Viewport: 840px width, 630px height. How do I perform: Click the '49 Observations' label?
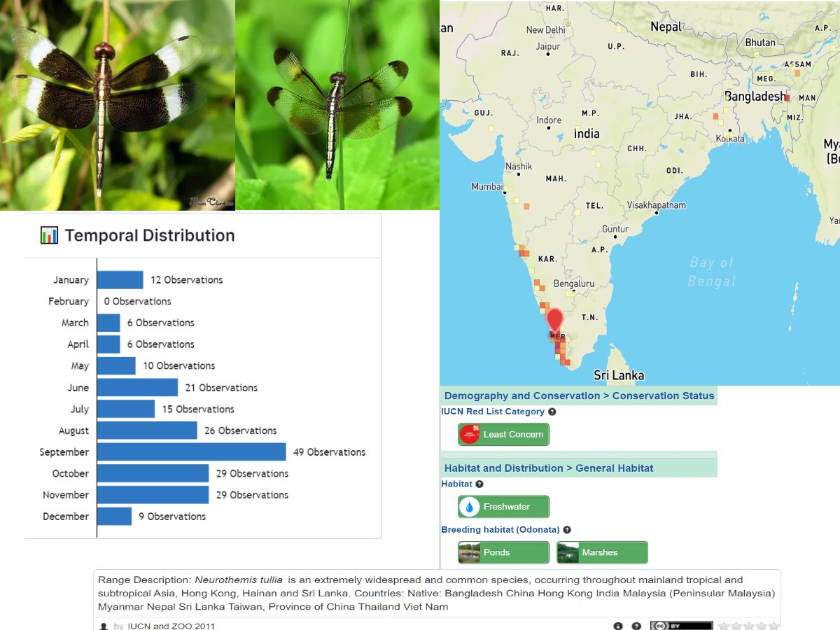pos(329,452)
